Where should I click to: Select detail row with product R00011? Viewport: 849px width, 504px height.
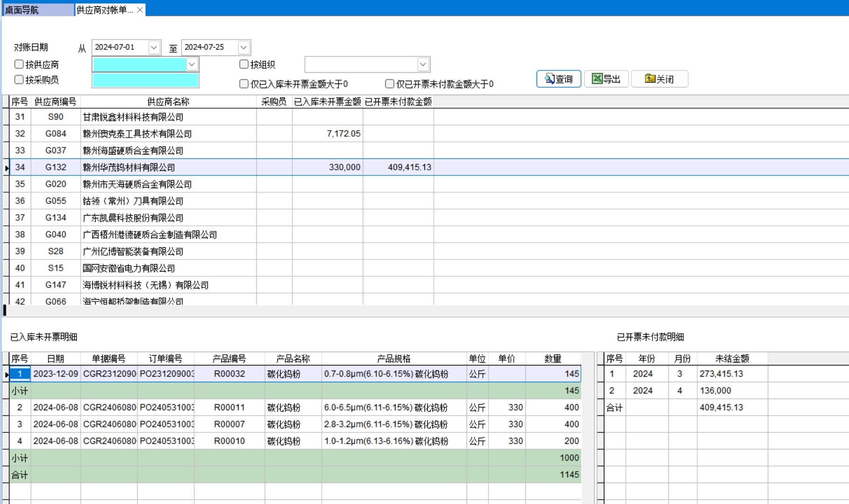[x=229, y=407]
